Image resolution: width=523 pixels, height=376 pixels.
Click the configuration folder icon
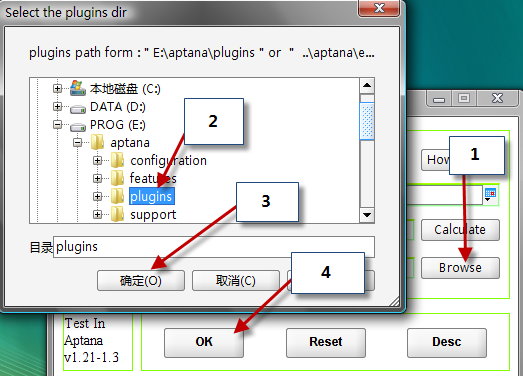pyautogui.click(x=117, y=160)
